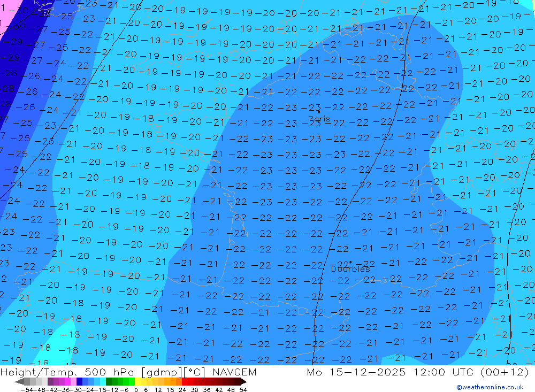Click the Paris city label

[319, 119]
